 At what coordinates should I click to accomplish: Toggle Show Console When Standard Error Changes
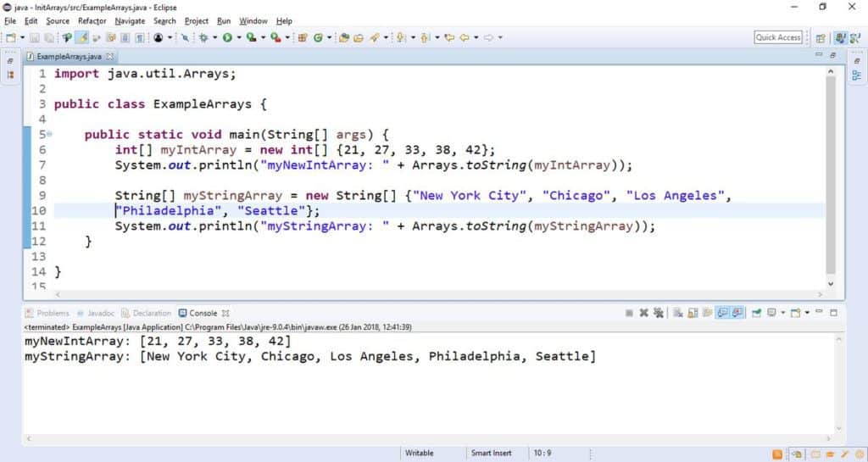click(x=737, y=313)
